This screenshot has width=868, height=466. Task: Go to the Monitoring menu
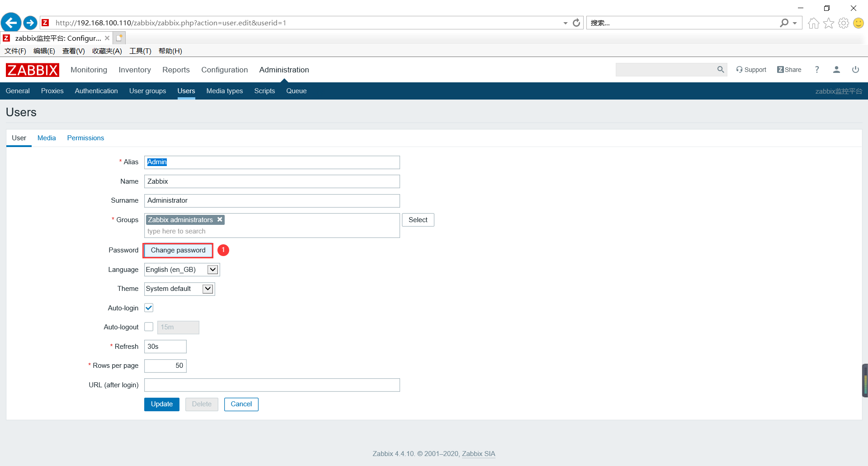coord(89,70)
